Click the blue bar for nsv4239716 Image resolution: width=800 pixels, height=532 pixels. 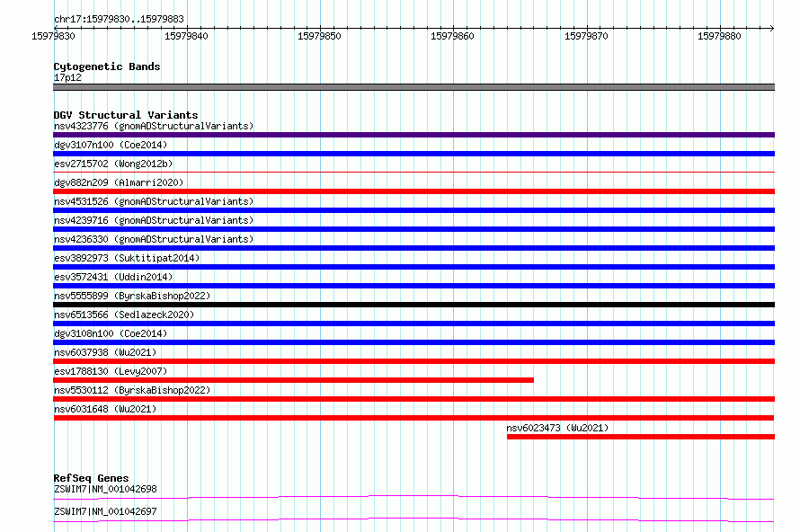pos(413,229)
